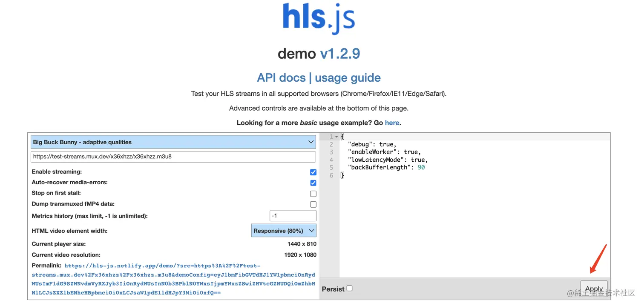Toggle Enable streaming checkbox
This screenshot has height=306, width=644.
pos(313,172)
